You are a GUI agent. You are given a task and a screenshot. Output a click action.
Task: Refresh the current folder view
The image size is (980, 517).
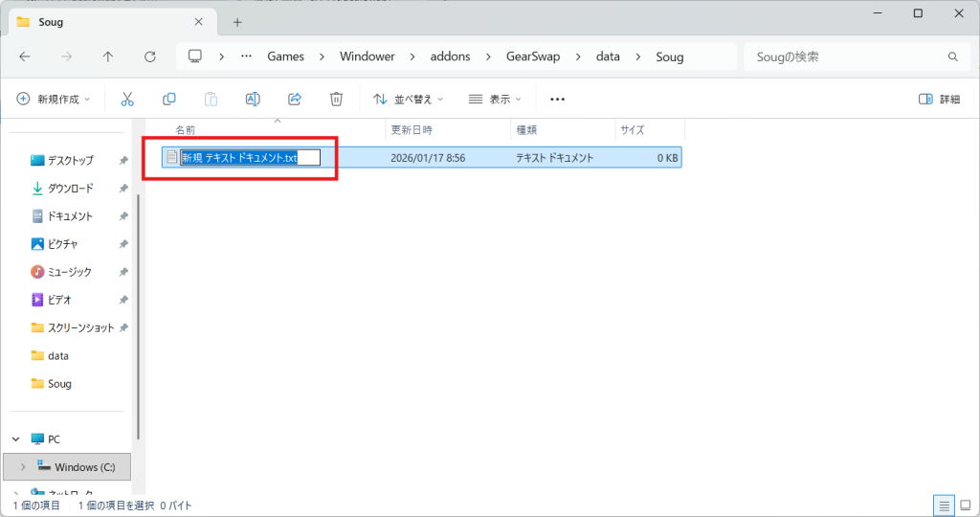tap(149, 56)
